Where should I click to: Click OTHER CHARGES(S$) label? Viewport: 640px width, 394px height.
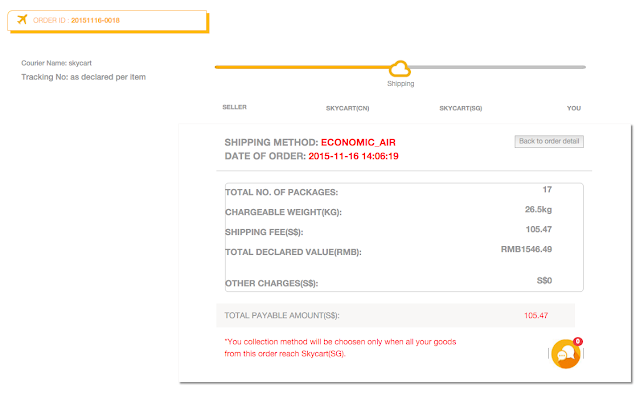[271, 283]
